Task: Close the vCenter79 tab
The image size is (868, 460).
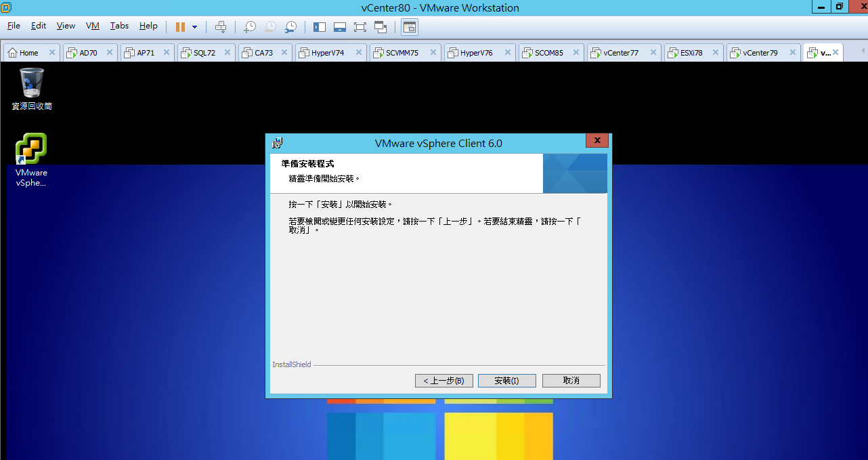Action: pos(793,52)
